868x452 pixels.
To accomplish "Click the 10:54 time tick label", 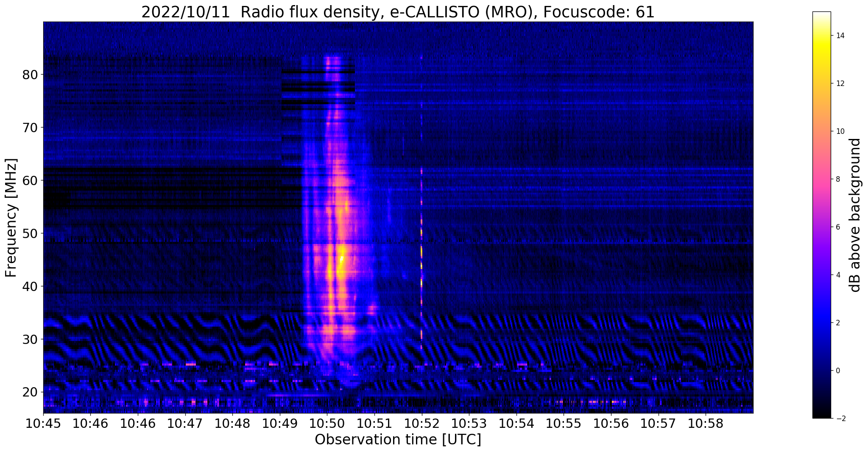I will click(x=516, y=423).
